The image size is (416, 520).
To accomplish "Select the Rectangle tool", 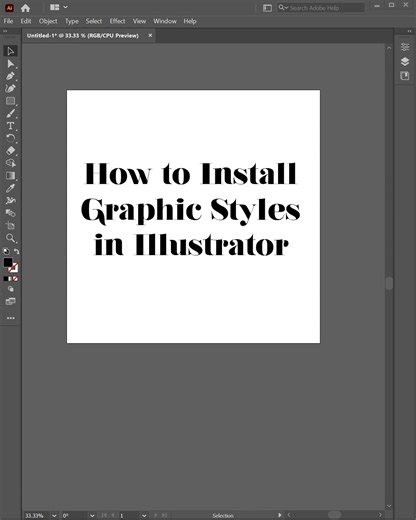I will point(10,101).
